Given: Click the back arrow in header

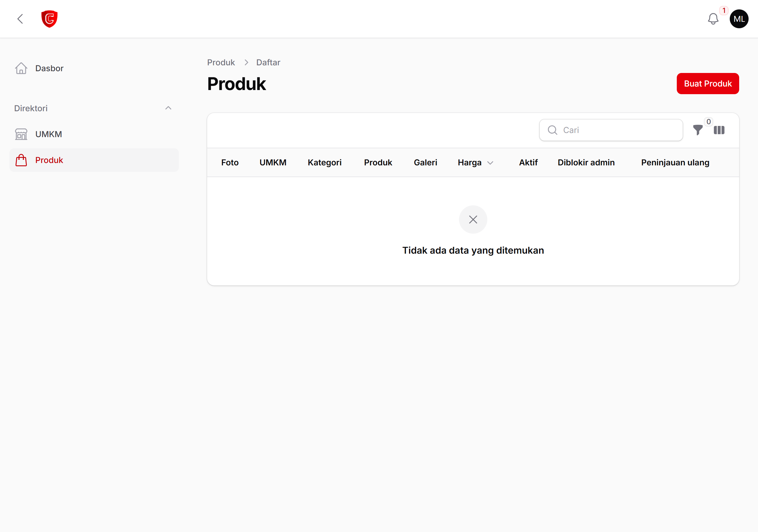Looking at the screenshot, I should coord(20,19).
